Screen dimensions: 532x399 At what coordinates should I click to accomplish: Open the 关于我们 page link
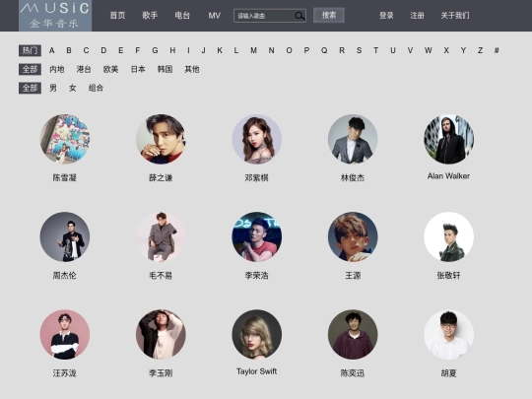tap(455, 16)
